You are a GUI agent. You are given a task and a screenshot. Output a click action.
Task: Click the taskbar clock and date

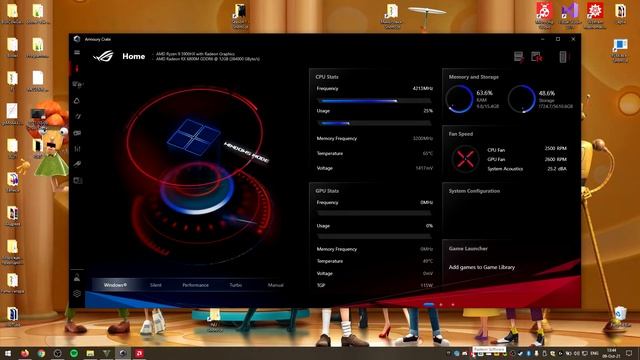pos(611,353)
